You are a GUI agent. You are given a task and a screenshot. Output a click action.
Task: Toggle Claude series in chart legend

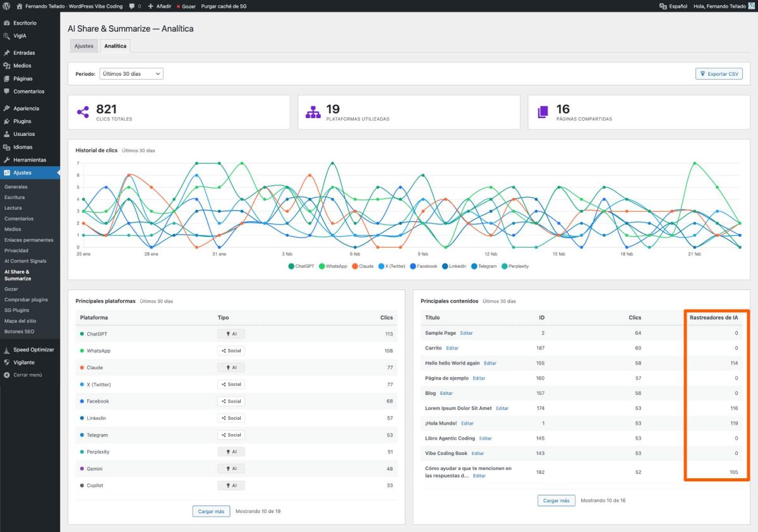(363, 266)
